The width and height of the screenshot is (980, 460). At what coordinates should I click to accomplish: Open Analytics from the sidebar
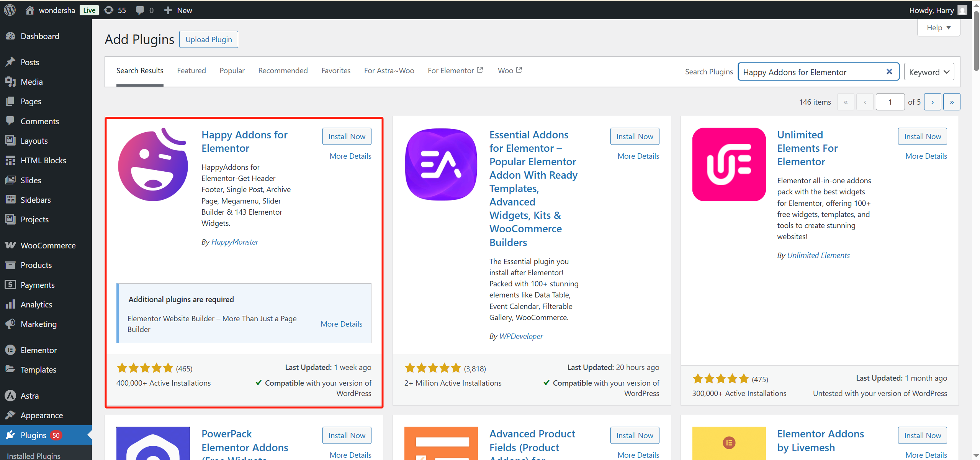pos(11,304)
